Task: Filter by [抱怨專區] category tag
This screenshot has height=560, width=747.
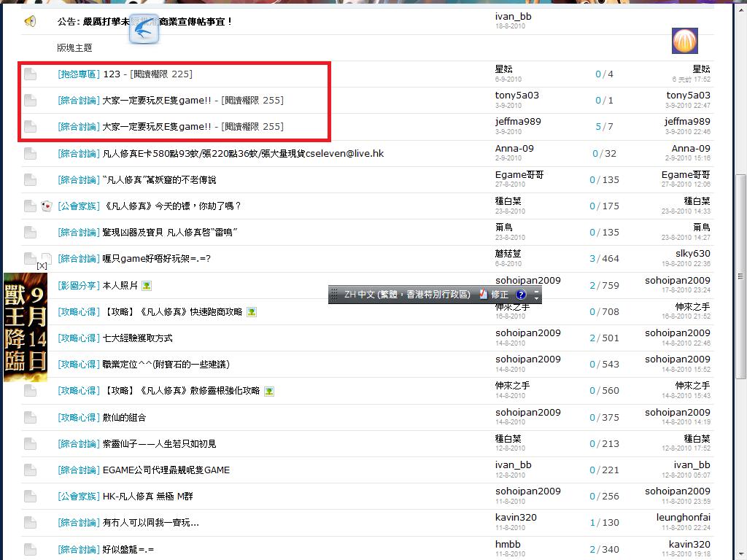Action: (x=79, y=74)
